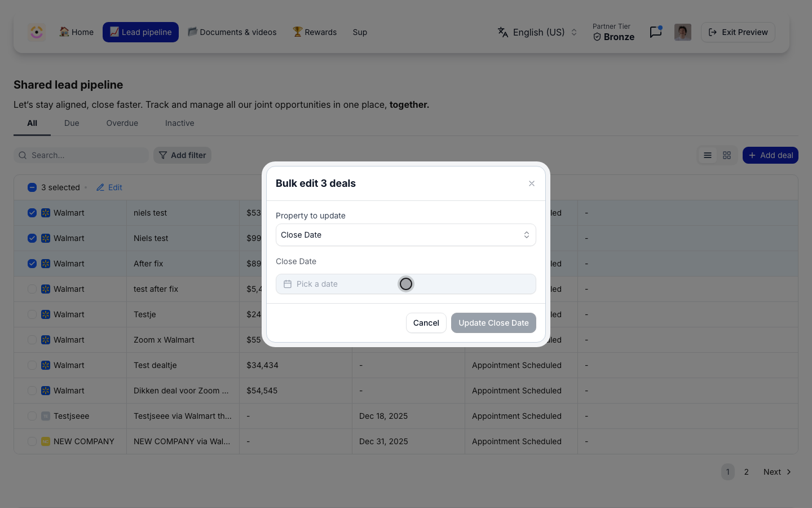The image size is (812, 508).
Task: Switch to the All tab
Action: pos(32,123)
